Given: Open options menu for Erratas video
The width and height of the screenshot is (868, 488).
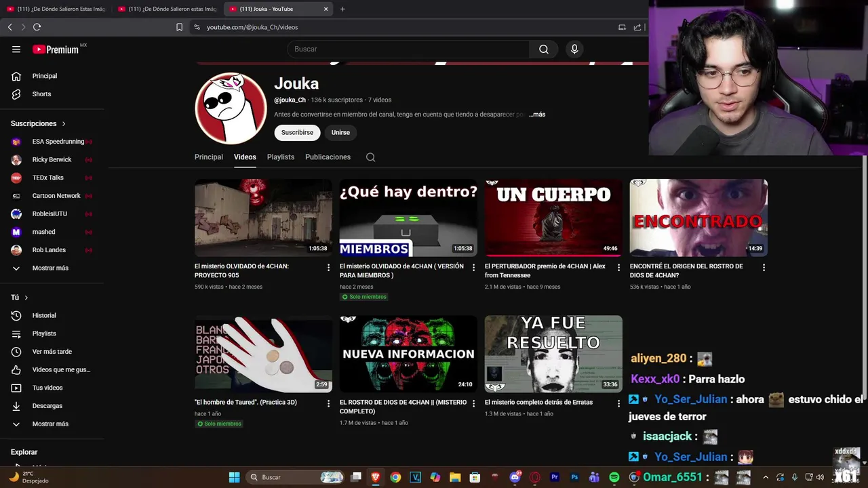Looking at the screenshot, I should [x=618, y=403].
